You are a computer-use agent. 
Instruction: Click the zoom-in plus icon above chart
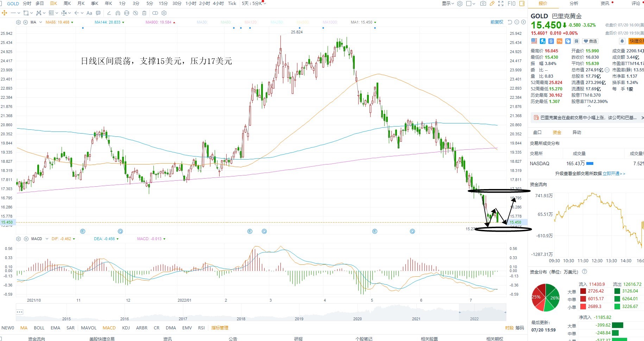coord(523,22)
